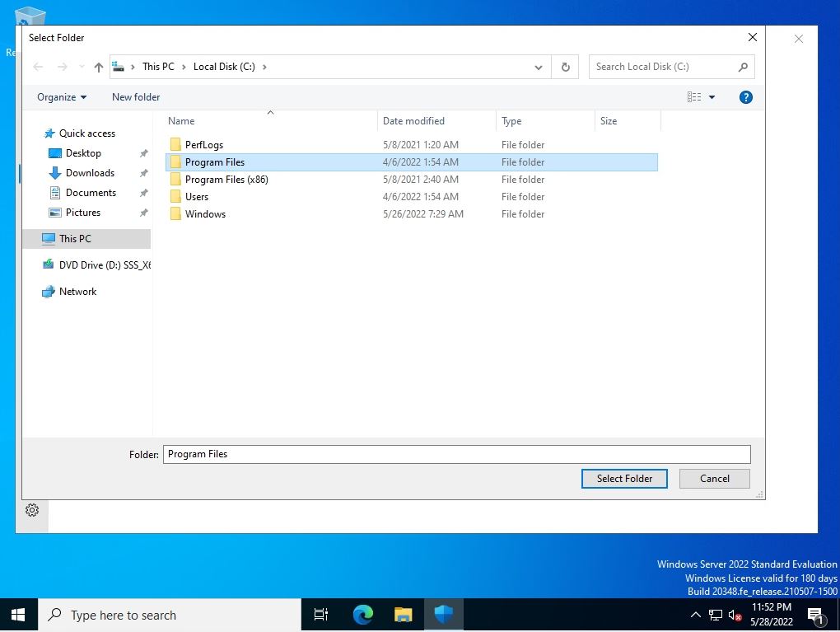Image resolution: width=840 pixels, height=632 pixels.
Task: Select the PerfLogs folder name
Action: pyautogui.click(x=204, y=145)
